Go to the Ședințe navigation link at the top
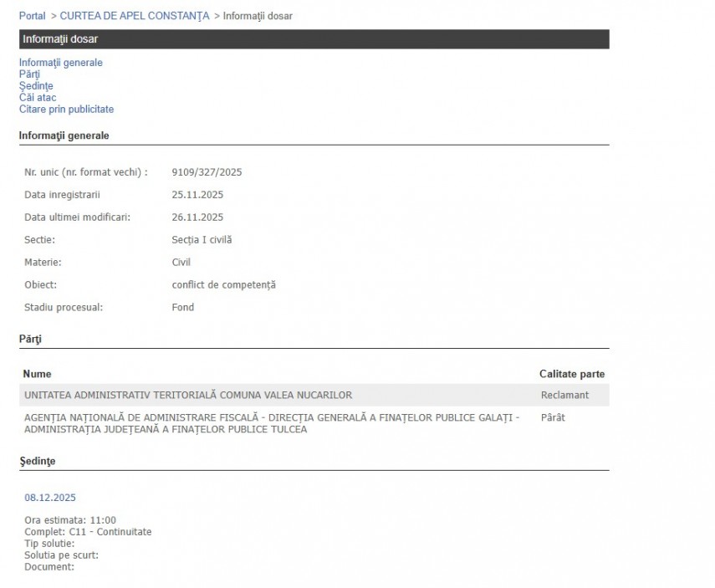Image resolution: width=715 pixels, height=588 pixels. [x=36, y=86]
